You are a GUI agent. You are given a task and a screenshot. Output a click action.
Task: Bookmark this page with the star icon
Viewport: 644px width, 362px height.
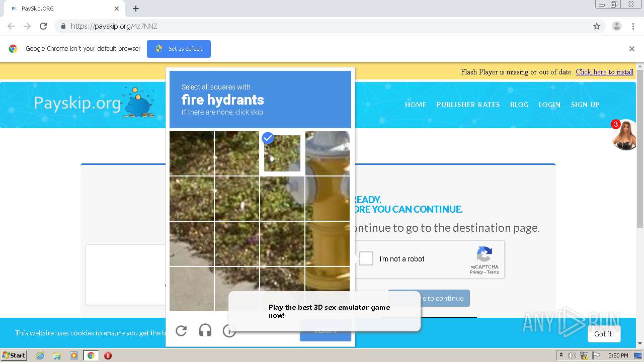click(x=597, y=26)
